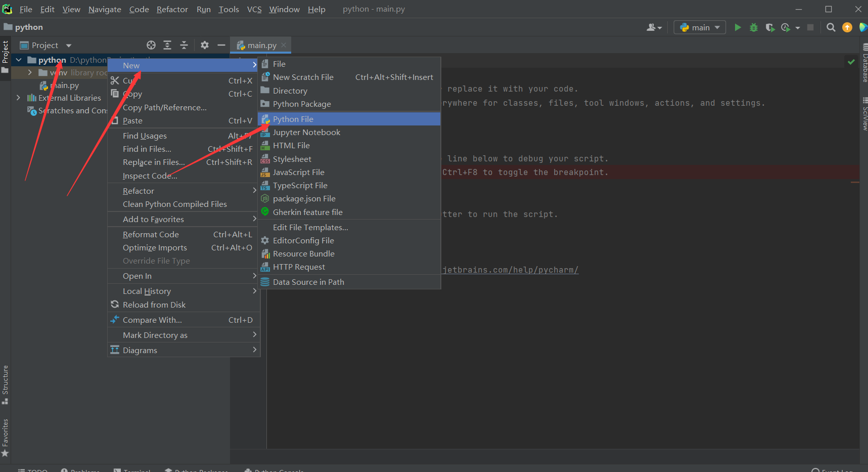The height and width of the screenshot is (472, 868).
Task: Open Search Everywhere magnifier icon
Action: 831,27
